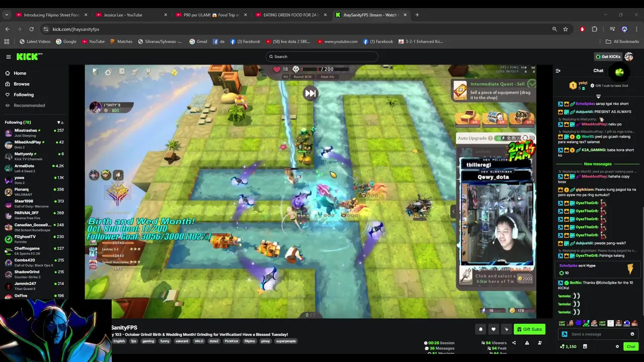Click game settings gear icon top-left

point(108,72)
